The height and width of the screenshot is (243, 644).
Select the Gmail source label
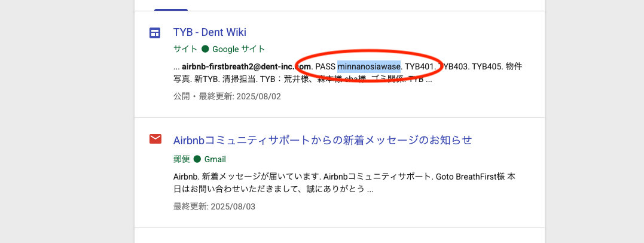coord(215,159)
